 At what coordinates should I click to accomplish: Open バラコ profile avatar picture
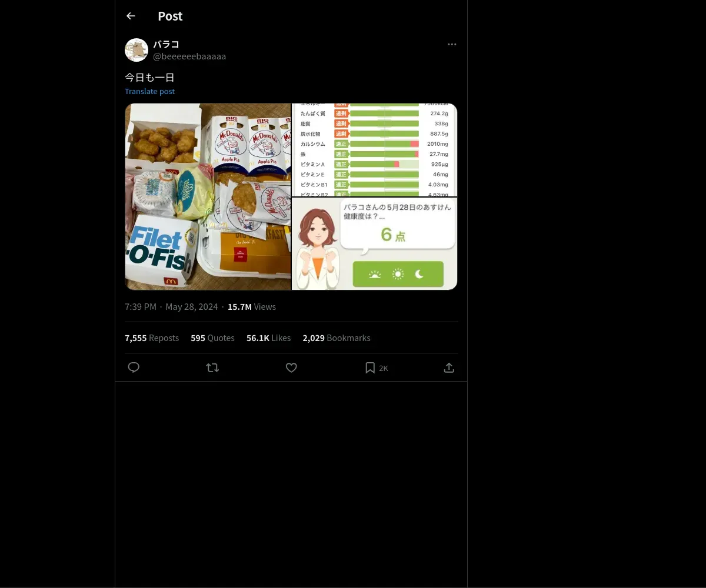tap(136, 50)
